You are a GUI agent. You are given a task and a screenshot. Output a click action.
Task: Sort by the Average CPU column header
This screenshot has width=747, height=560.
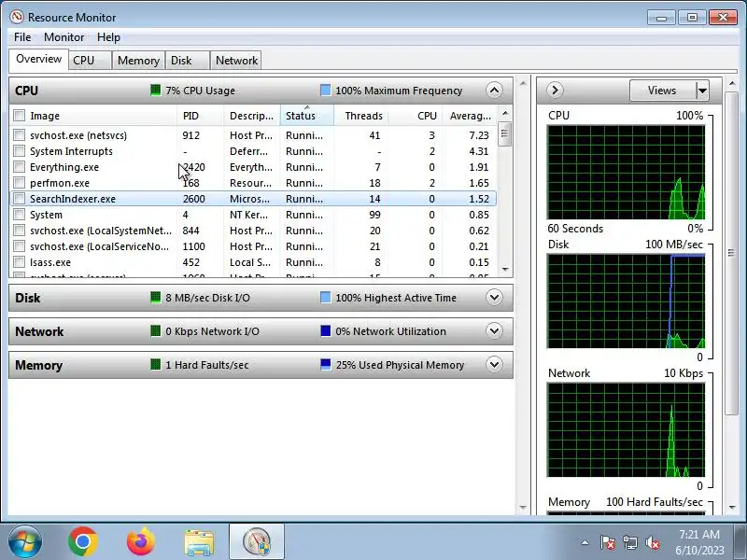pyautogui.click(x=470, y=116)
